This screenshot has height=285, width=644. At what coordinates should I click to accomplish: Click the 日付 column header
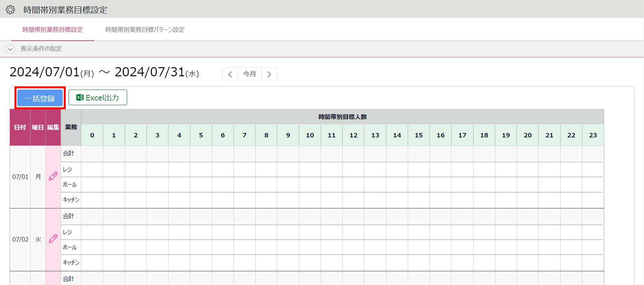click(20, 127)
